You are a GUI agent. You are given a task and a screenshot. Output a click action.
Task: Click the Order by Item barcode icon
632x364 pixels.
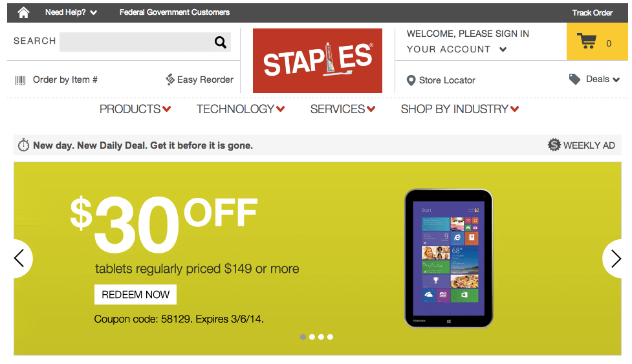tap(21, 80)
